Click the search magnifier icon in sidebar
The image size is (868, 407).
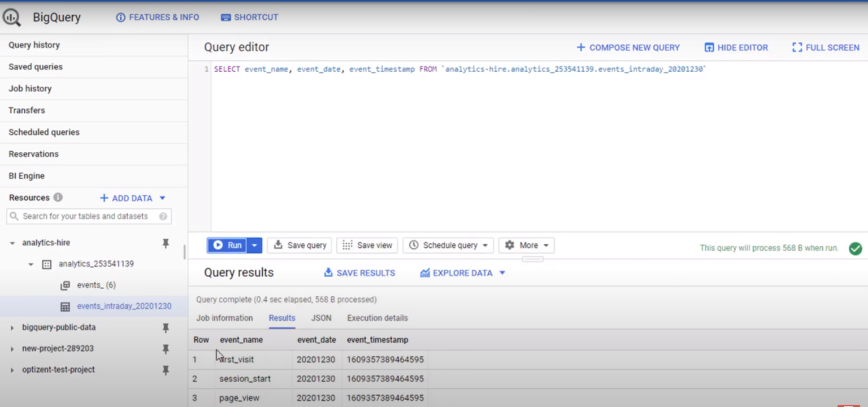pos(14,216)
